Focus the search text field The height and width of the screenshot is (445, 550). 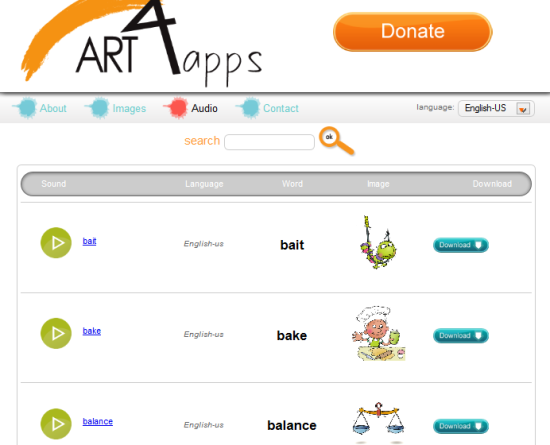point(269,142)
